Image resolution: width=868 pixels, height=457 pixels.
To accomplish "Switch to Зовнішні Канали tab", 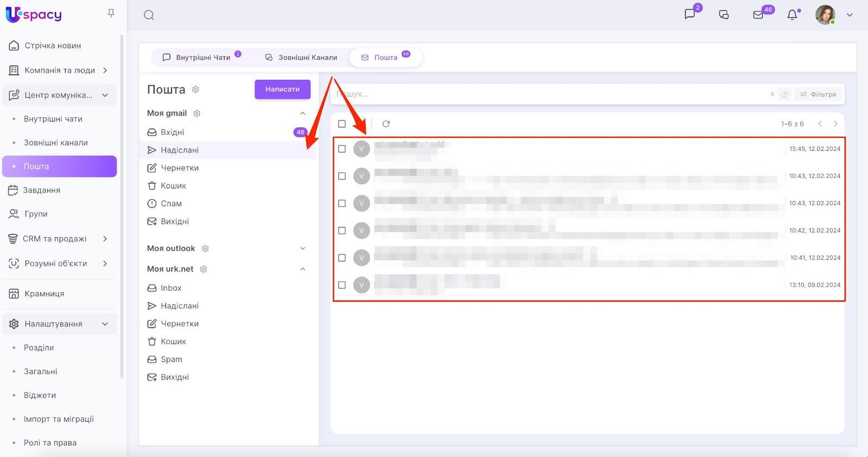I will 301,57.
